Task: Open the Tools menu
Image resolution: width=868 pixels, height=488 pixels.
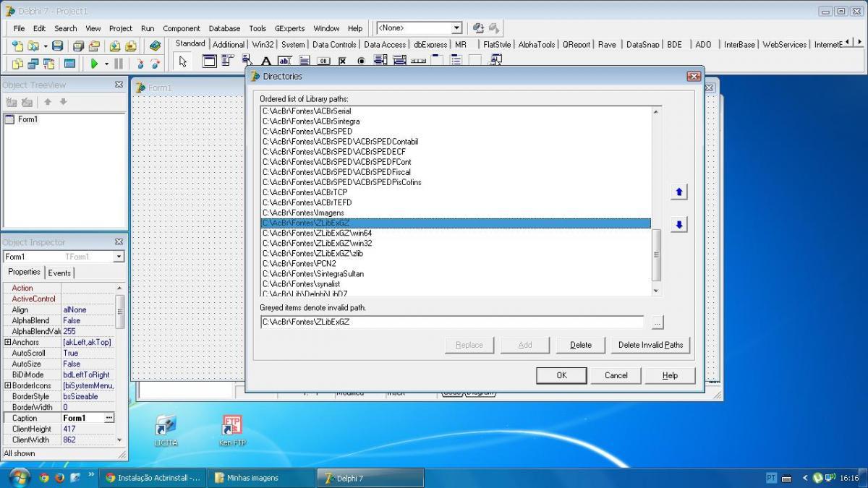Action: pos(258,28)
